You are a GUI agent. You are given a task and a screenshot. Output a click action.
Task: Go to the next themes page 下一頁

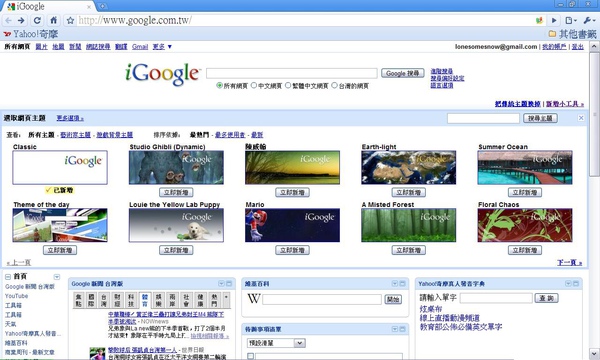(x=569, y=262)
